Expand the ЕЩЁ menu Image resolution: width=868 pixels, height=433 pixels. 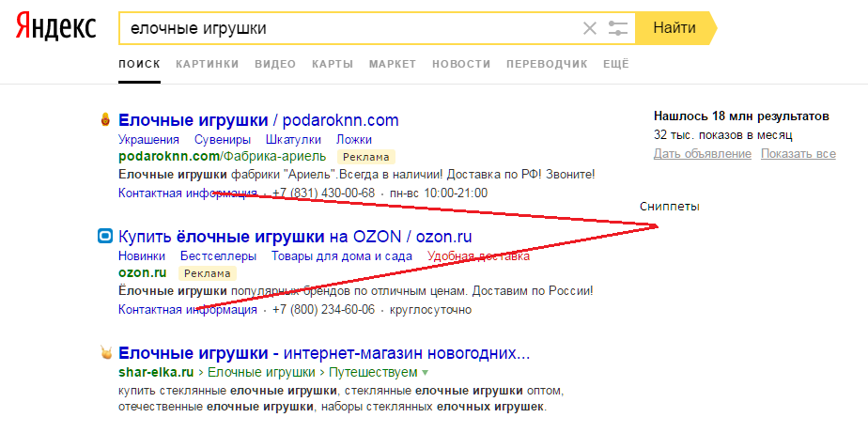tap(616, 64)
